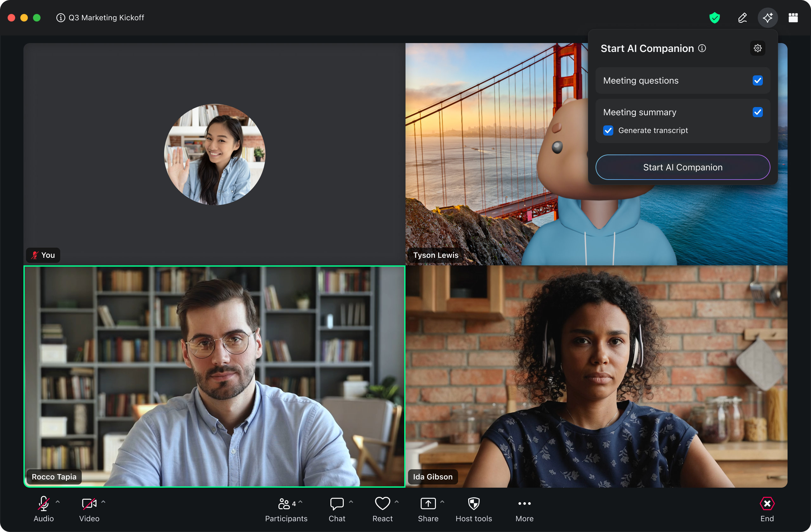Screen dimensions: 811x532
Task: Unmute the microphone Audio icon
Action: (x=44, y=503)
